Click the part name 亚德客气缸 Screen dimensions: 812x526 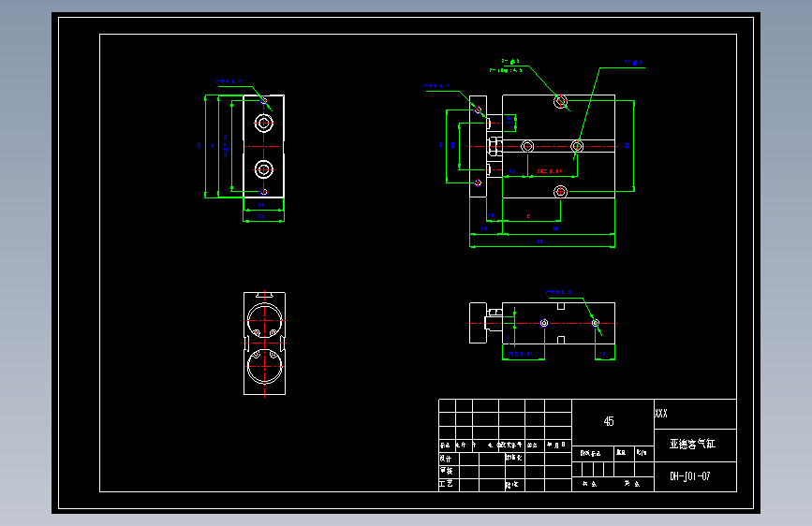(692, 444)
